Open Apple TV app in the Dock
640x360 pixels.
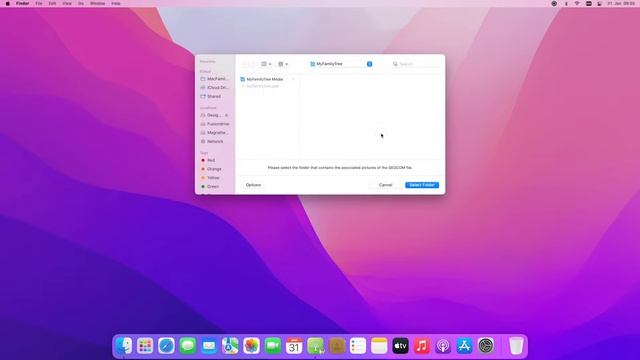[400, 346]
